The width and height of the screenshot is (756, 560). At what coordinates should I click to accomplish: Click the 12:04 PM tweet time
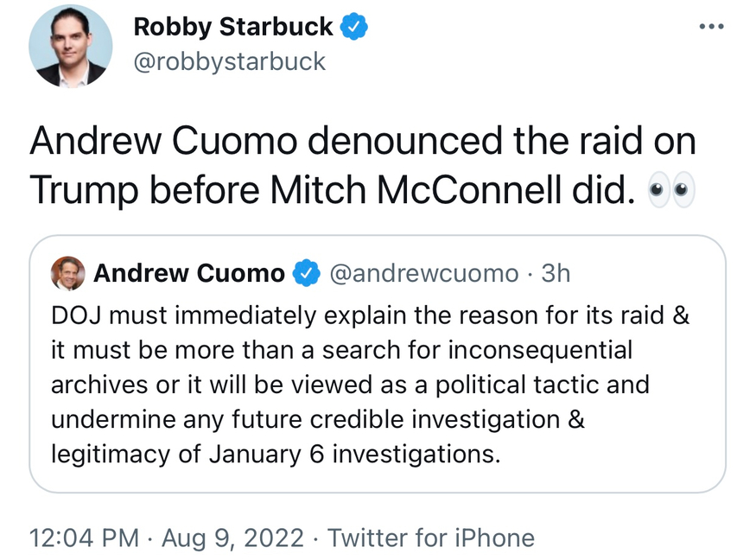[x=84, y=538]
